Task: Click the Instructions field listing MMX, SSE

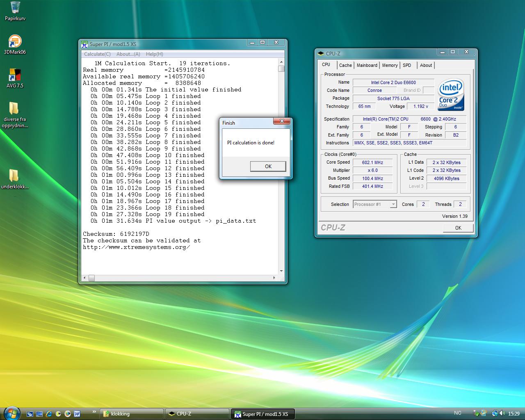Action: [409, 143]
